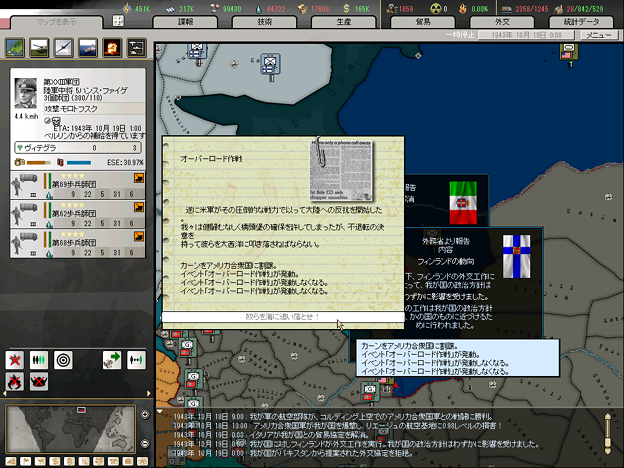Open the explosion (battles) list icon

pyautogui.click(x=112, y=48)
